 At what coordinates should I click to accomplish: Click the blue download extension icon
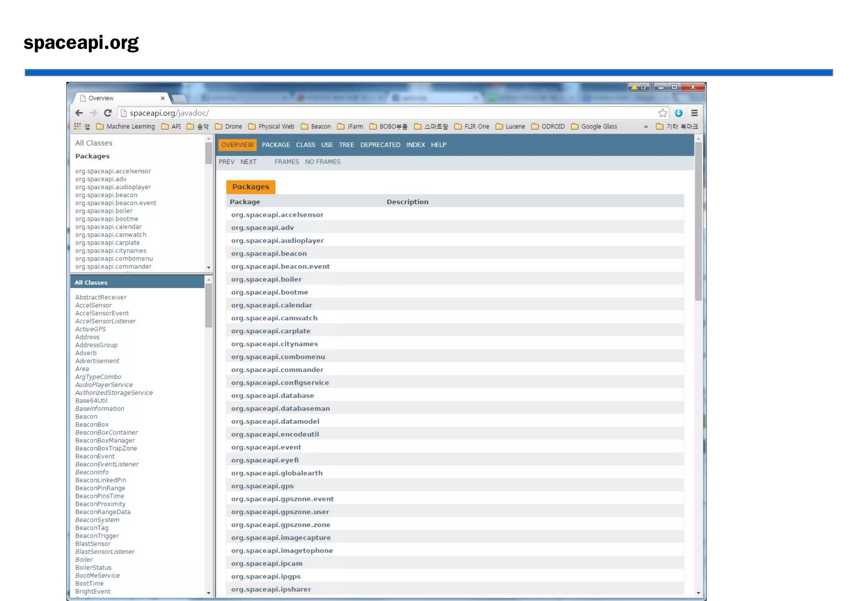tap(679, 113)
